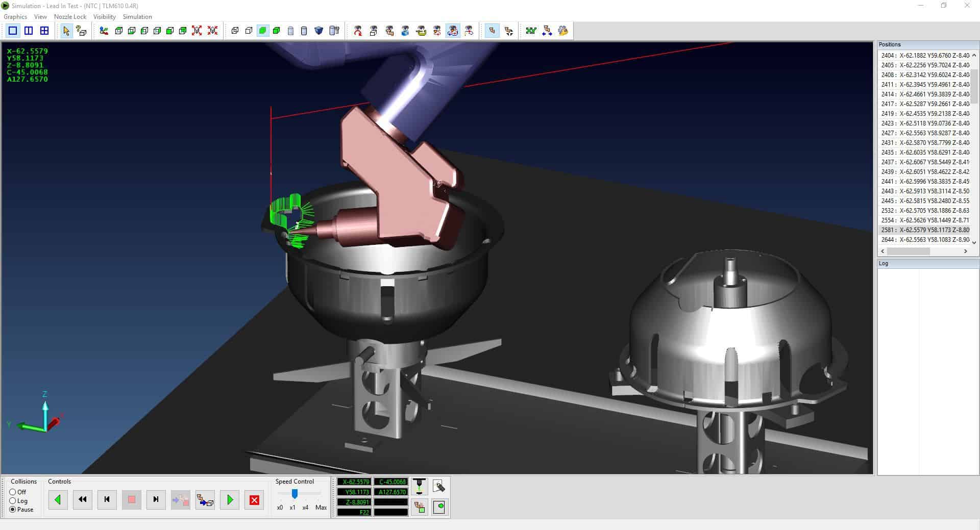Activate the arrow pointer selection tool
This screenshot has width=980, height=530.
(66, 31)
